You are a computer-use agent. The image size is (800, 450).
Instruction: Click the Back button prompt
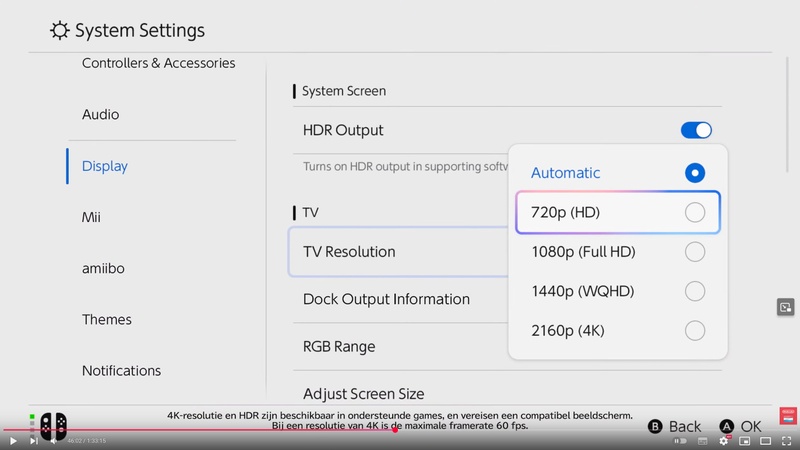674,426
